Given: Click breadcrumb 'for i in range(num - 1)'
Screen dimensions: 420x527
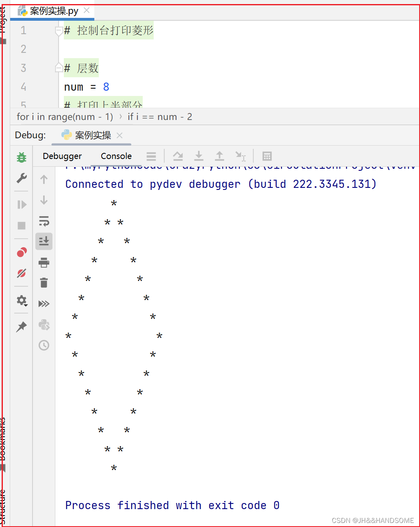Looking at the screenshot, I should 65,117.
